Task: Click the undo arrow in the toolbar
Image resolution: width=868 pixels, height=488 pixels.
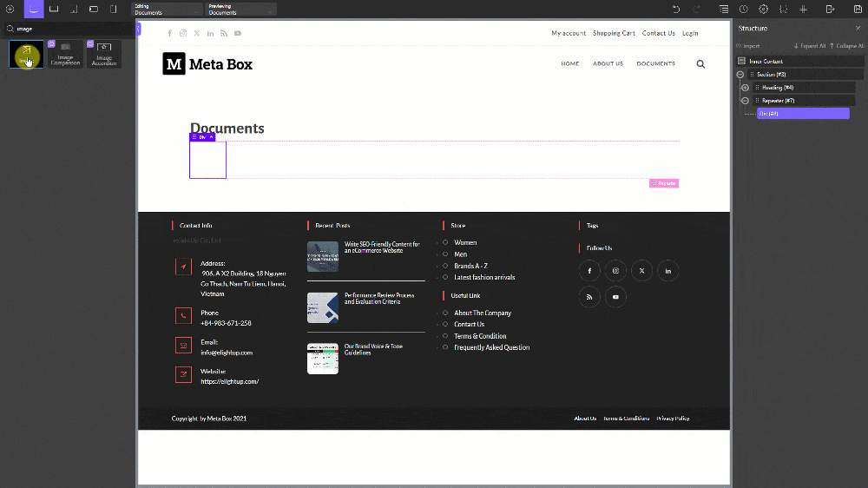Action: [x=676, y=9]
